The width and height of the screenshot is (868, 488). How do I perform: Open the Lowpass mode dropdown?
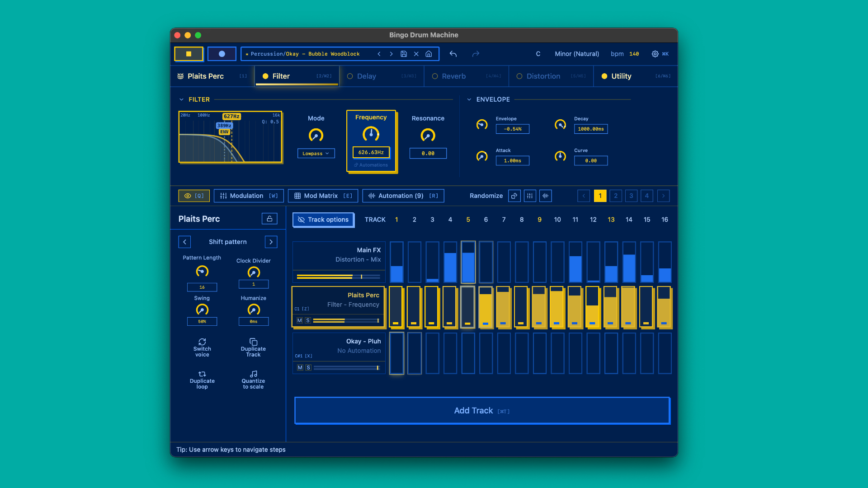pyautogui.click(x=316, y=154)
